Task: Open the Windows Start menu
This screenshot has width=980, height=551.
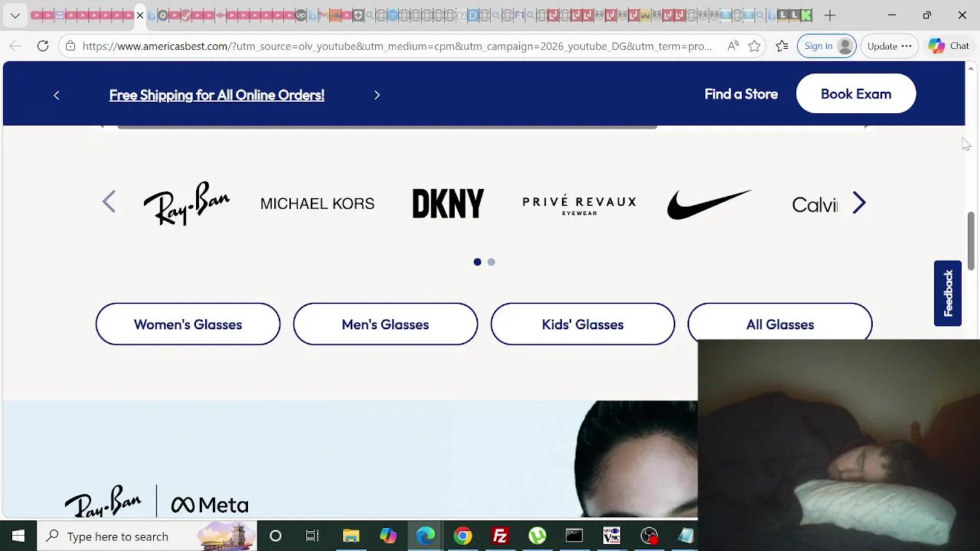Action: tap(18, 536)
